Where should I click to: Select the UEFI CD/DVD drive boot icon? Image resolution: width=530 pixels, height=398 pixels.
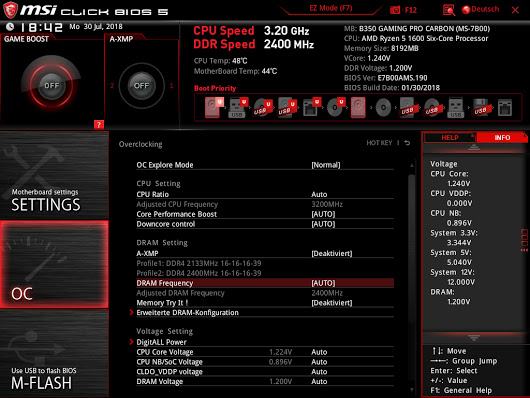(336, 108)
